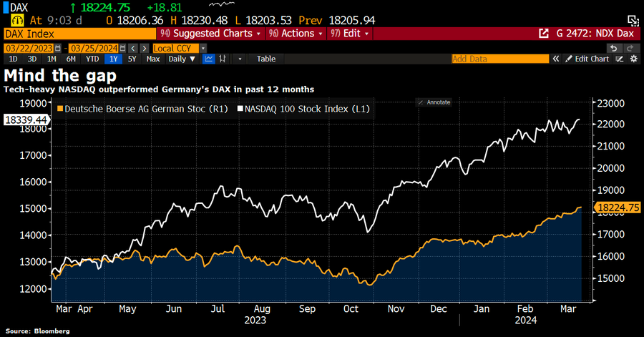Switch to candlestick bar chart icon
Image resolution: width=644 pixels, height=337 pixels.
coord(223,59)
